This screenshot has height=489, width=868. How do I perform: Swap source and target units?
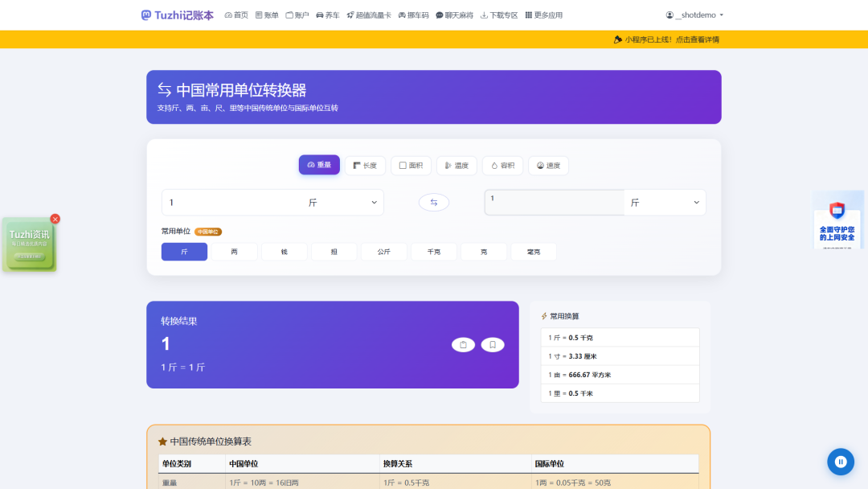point(434,203)
